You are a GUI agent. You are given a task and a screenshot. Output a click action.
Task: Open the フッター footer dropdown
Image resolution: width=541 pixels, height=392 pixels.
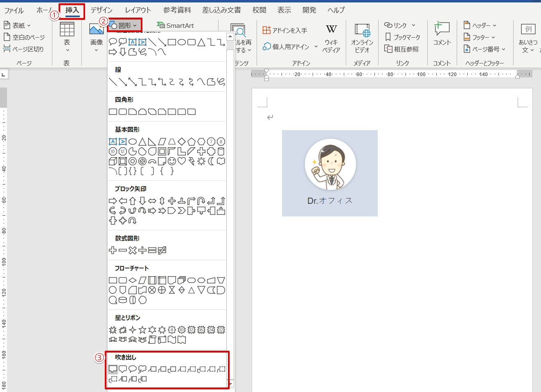(x=480, y=37)
